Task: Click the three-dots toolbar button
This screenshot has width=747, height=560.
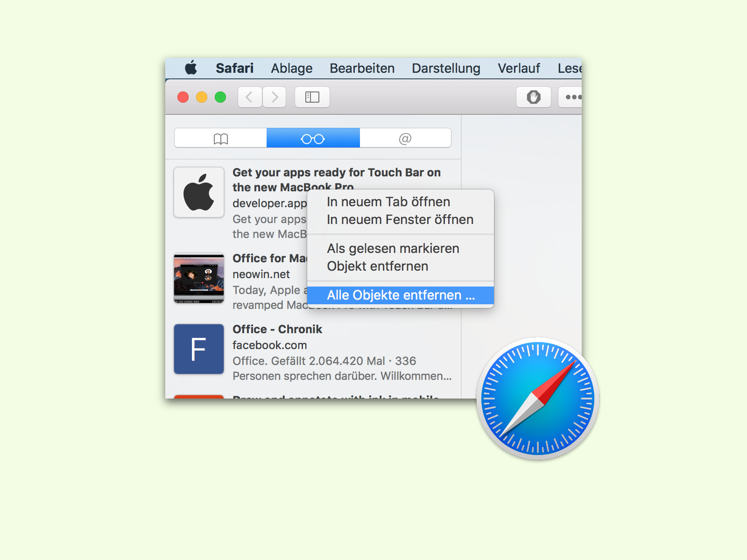Action: click(x=571, y=97)
